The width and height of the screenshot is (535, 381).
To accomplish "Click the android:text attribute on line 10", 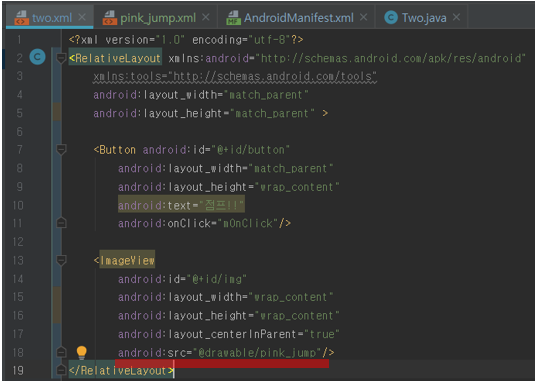I will [x=182, y=205].
